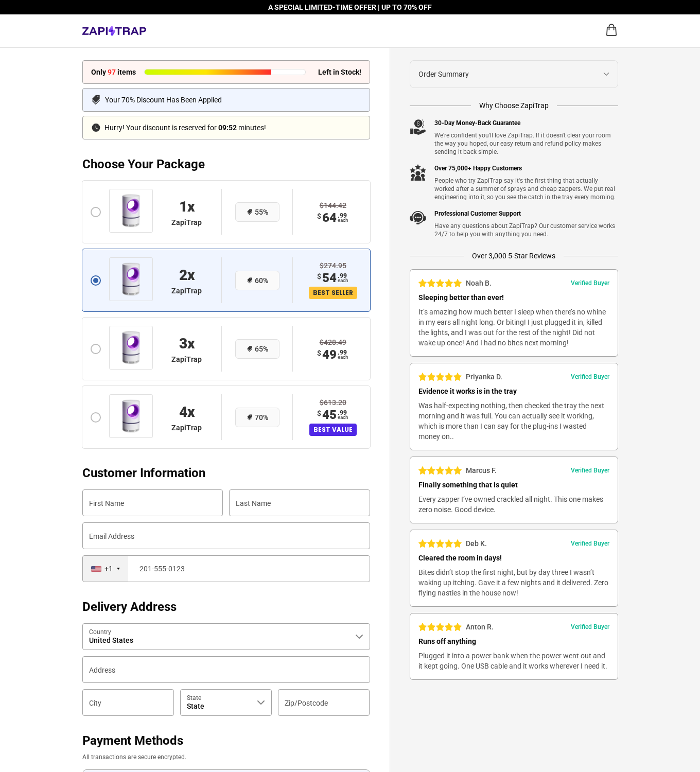Click the ZapiTrap logo
Viewport: 700px width, 772px height.
[x=114, y=31]
